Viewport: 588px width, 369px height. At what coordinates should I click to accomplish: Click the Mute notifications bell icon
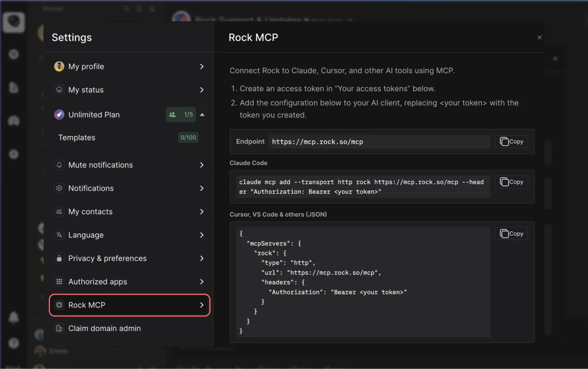(59, 165)
